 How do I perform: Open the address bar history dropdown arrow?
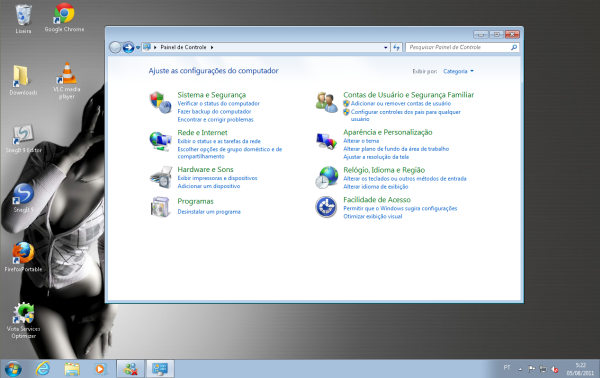[x=385, y=47]
